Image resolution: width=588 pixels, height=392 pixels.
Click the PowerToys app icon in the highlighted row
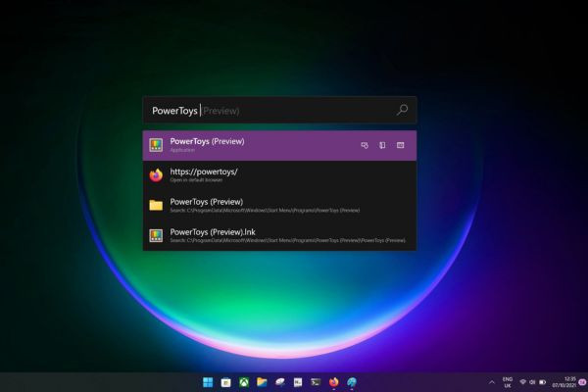pyautogui.click(x=156, y=145)
